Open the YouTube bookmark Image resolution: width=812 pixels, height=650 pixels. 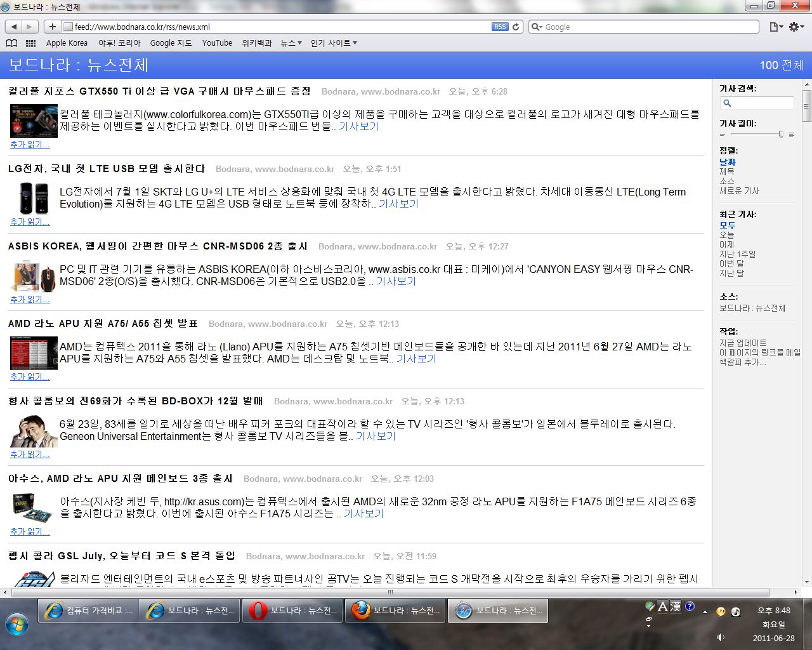217,43
